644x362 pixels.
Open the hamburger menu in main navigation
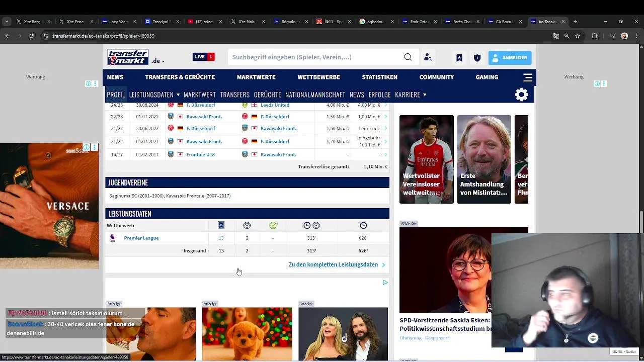pos(528,77)
